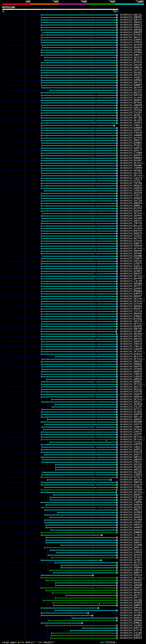This screenshot has width=146, height=644.
Task: Select label UniRef100_Q6Y1C4
Action: point(131,60)
